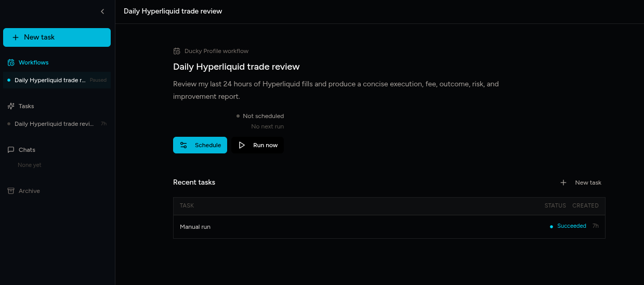Open the Archive section label
The width and height of the screenshot is (644, 285).
(x=29, y=191)
